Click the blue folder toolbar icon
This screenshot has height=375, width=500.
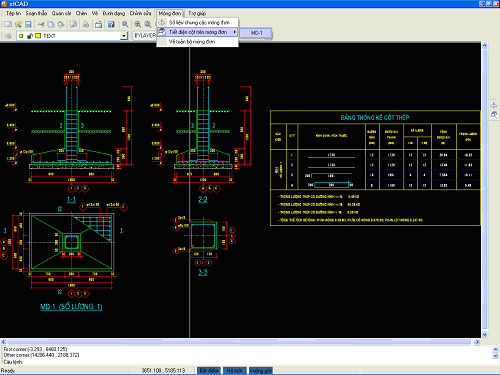(98, 24)
